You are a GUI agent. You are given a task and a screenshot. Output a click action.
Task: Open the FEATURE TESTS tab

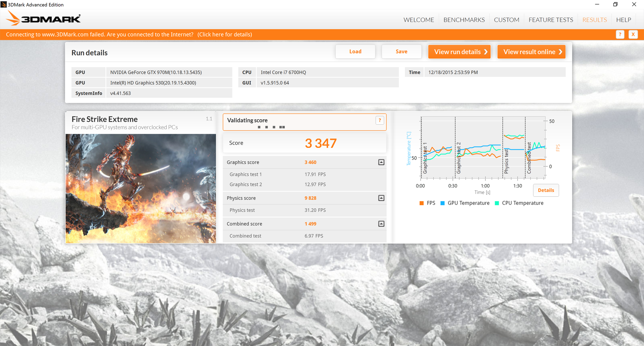click(x=551, y=20)
